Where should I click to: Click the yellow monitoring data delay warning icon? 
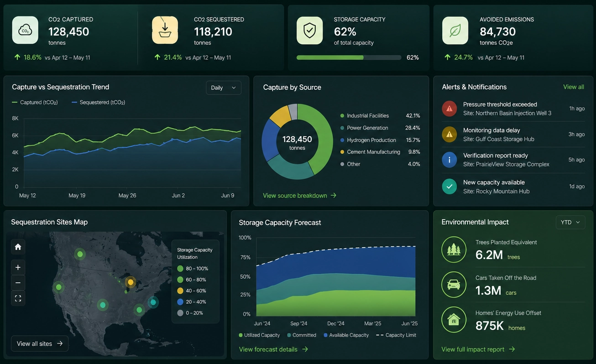450,134
